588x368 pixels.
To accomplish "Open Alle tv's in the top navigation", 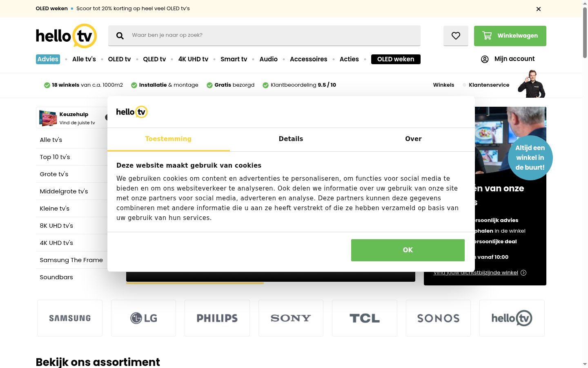I will [x=84, y=59].
